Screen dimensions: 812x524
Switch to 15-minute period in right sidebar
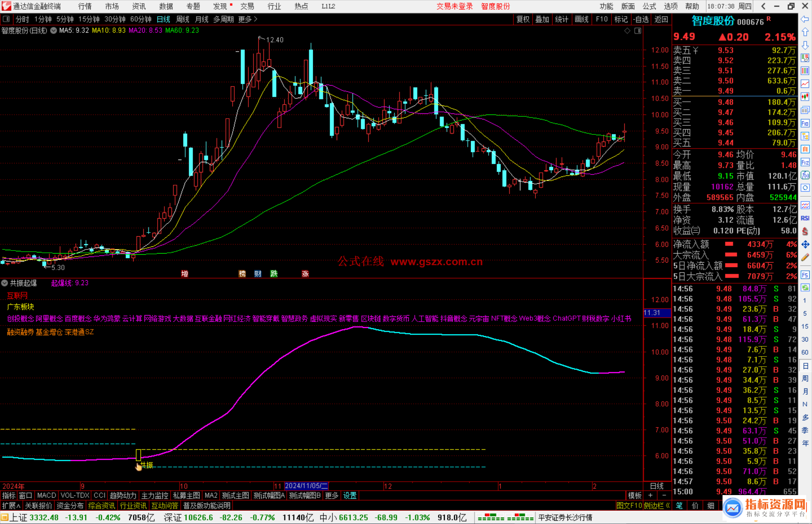point(805,326)
